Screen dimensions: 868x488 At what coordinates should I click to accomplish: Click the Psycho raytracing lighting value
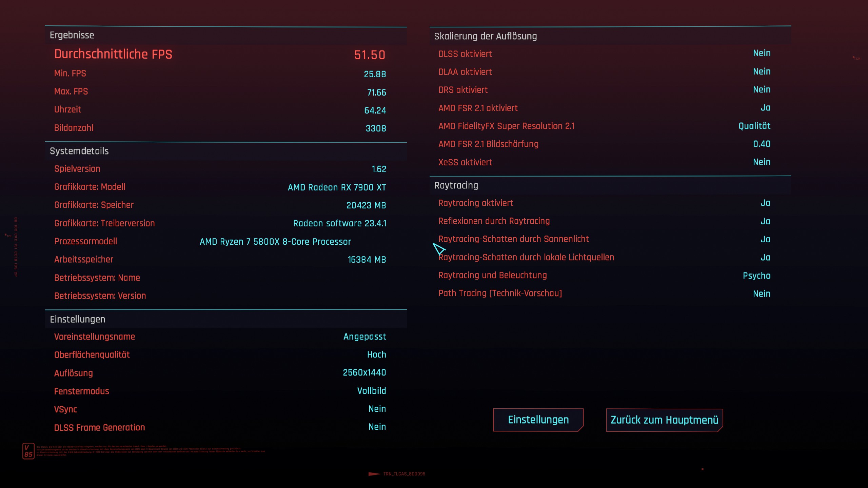coord(756,276)
